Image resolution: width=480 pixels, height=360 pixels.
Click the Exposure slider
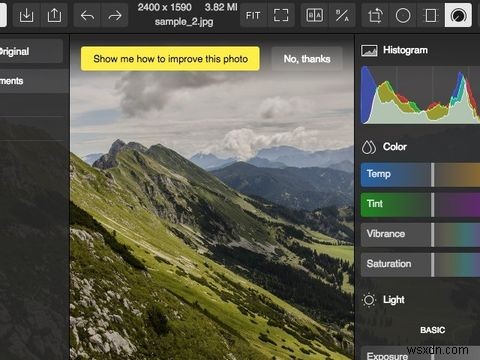pyautogui.click(x=420, y=353)
